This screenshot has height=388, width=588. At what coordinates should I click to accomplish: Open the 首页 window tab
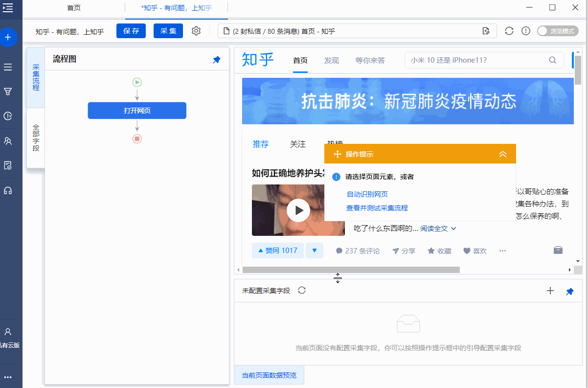[x=74, y=8]
